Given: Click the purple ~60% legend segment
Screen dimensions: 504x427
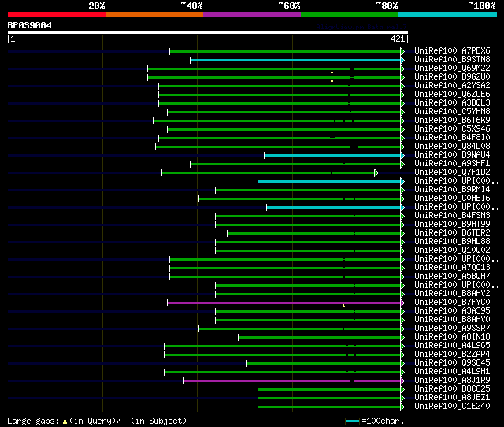Looking at the screenshot, I should pyautogui.click(x=252, y=14).
